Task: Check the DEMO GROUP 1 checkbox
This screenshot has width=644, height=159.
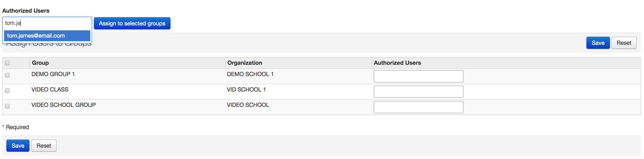Action: coord(7,75)
